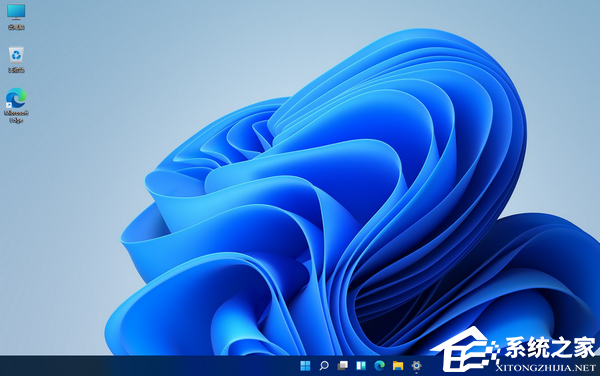Click the Recycle Bin label text

pyautogui.click(x=16, y=70)
